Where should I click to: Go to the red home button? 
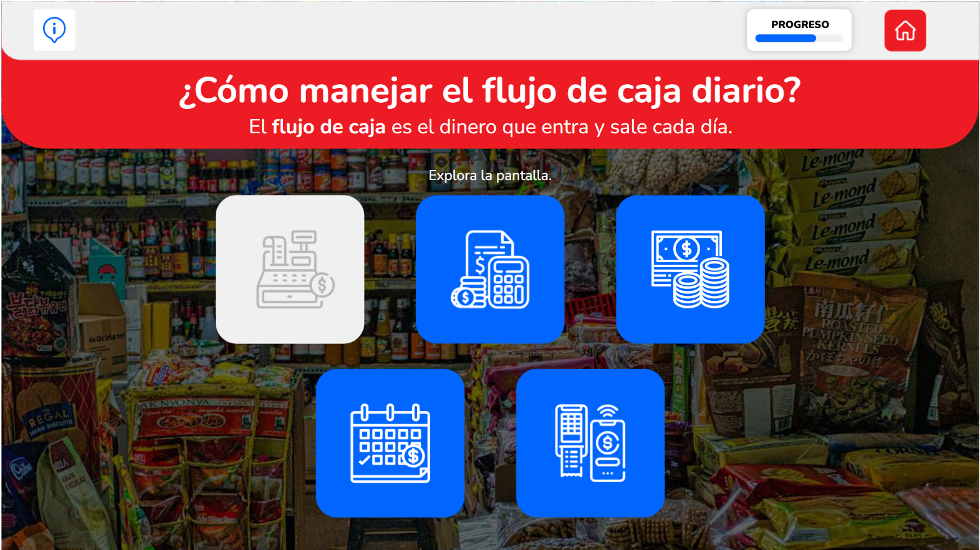[x=905, y=31]
